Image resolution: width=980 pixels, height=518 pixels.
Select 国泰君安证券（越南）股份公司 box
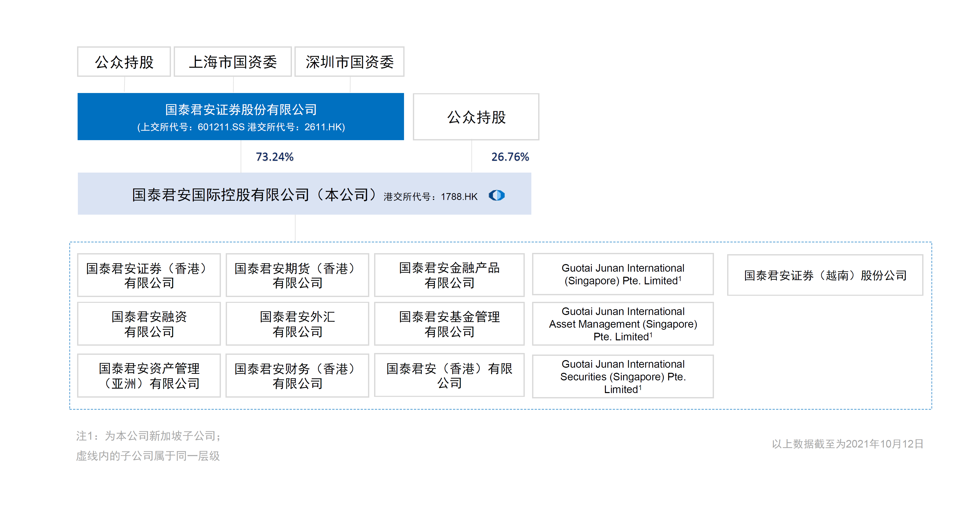click(825, 275)
